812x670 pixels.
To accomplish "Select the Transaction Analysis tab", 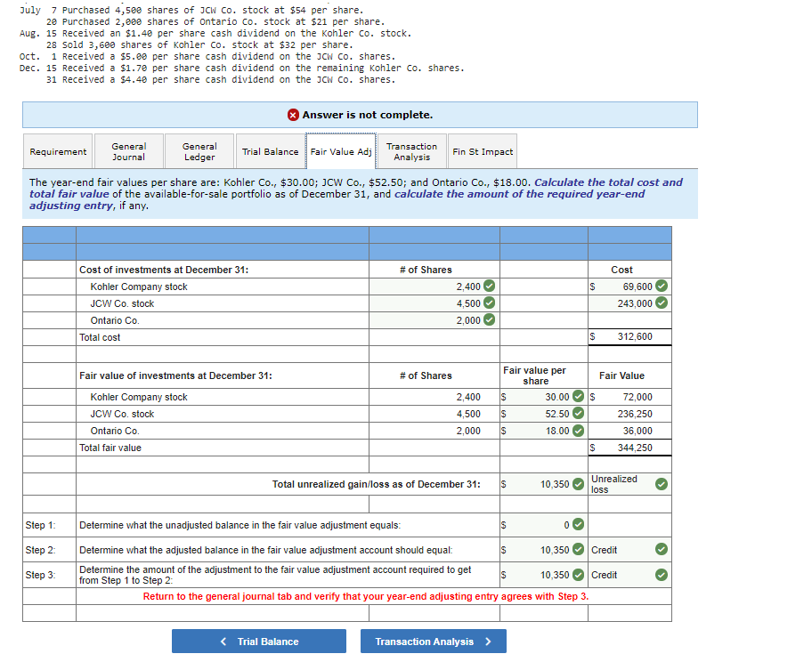I will (x=410, y=151).
